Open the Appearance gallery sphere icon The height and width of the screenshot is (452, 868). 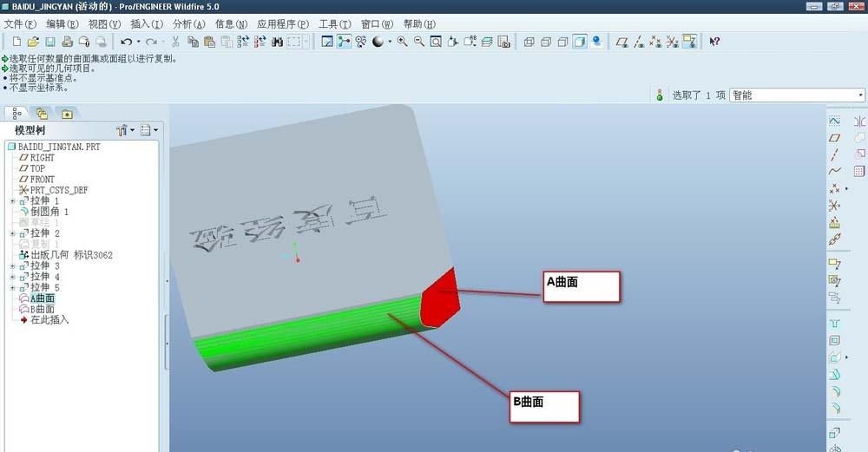[x=378, y=42]
